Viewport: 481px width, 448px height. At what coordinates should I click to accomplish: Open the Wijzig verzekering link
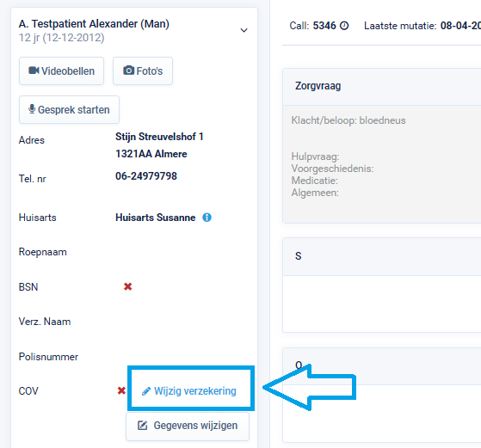tap(189, 391)
